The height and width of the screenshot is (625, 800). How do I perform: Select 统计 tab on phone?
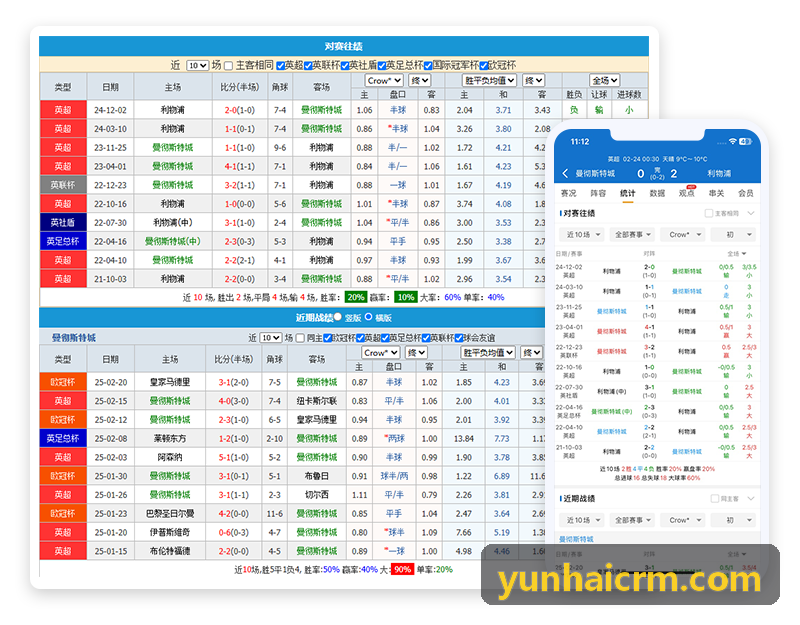(628, 193)
